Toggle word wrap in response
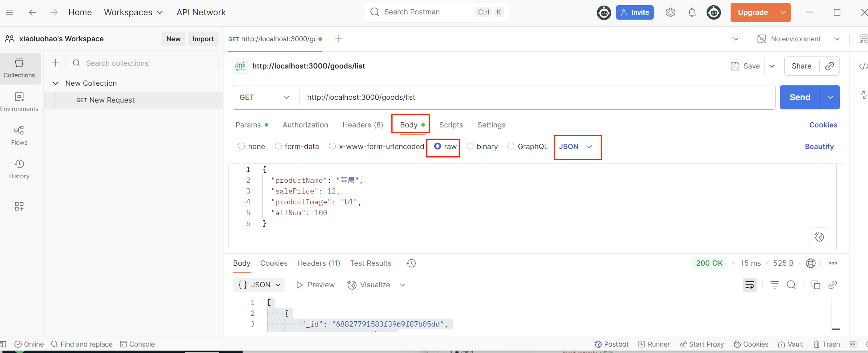This screenshot has width=868, height=353. (x=750, y=285)
